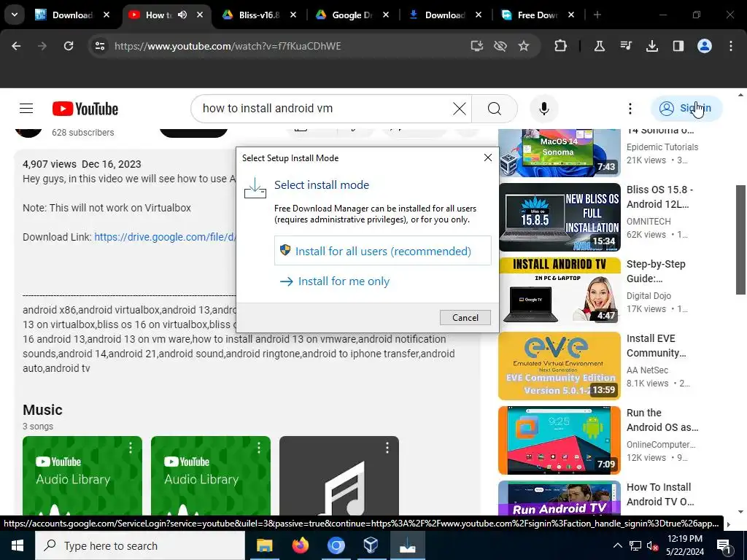The image size is (747, 560).
Task: Open browser extensions puzzle icon
Action: [x=560, y=46]
